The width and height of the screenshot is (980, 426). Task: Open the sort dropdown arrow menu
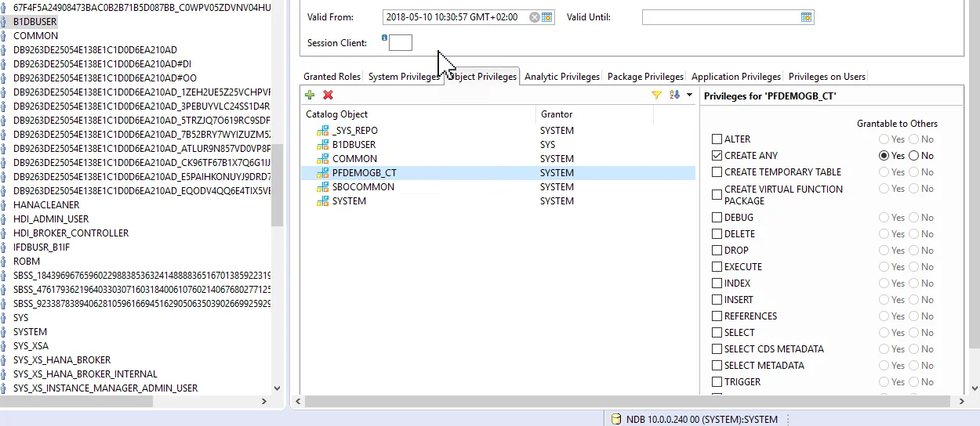tap(689, 95)
